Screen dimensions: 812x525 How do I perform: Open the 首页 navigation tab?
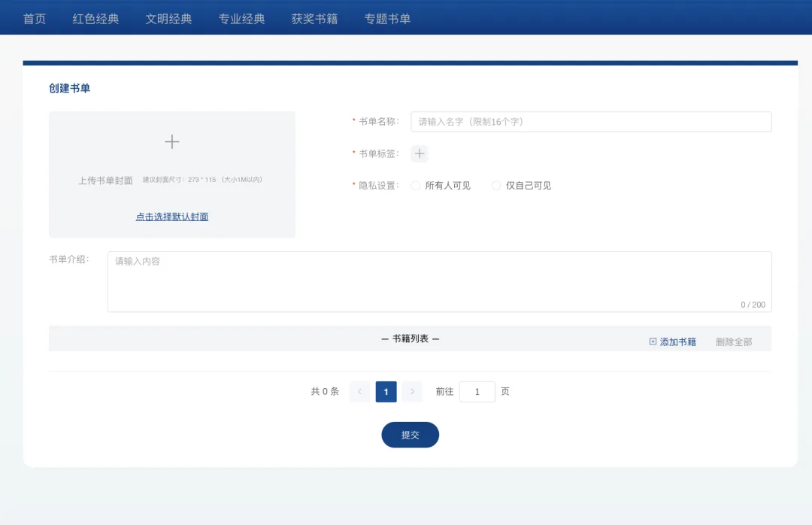pyautogui.click(x=35, y=19)
